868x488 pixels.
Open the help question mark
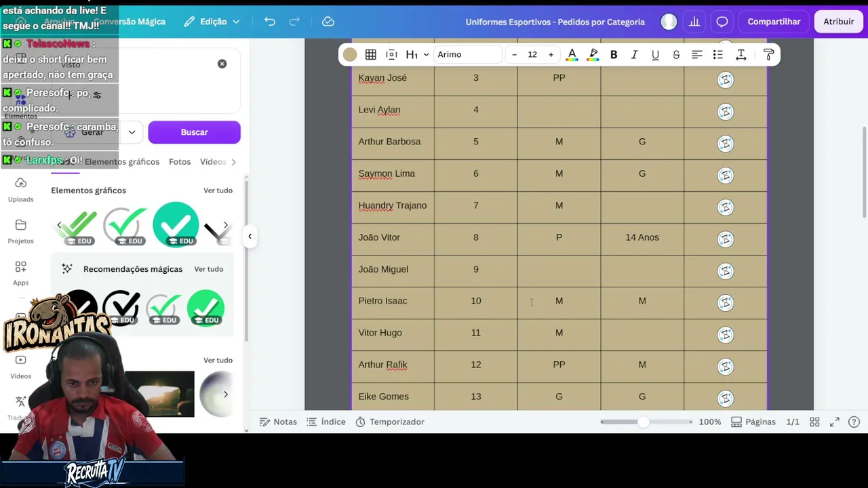click(854, 422)
